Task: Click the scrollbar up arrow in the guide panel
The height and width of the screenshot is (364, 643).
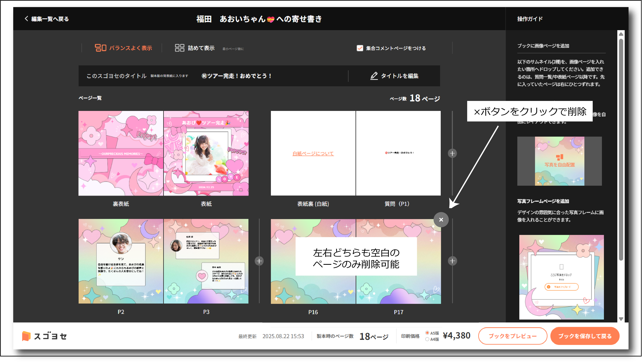Action: [x=621, y=34]
